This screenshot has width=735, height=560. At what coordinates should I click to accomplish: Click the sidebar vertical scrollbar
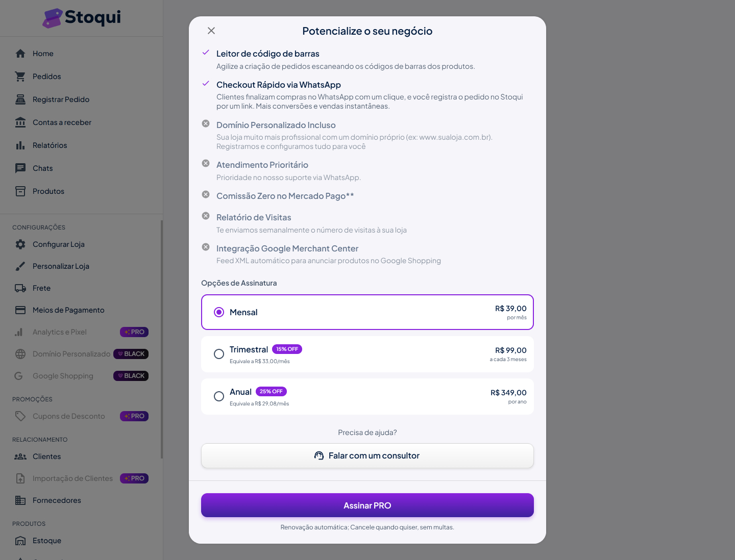point(162,339)
